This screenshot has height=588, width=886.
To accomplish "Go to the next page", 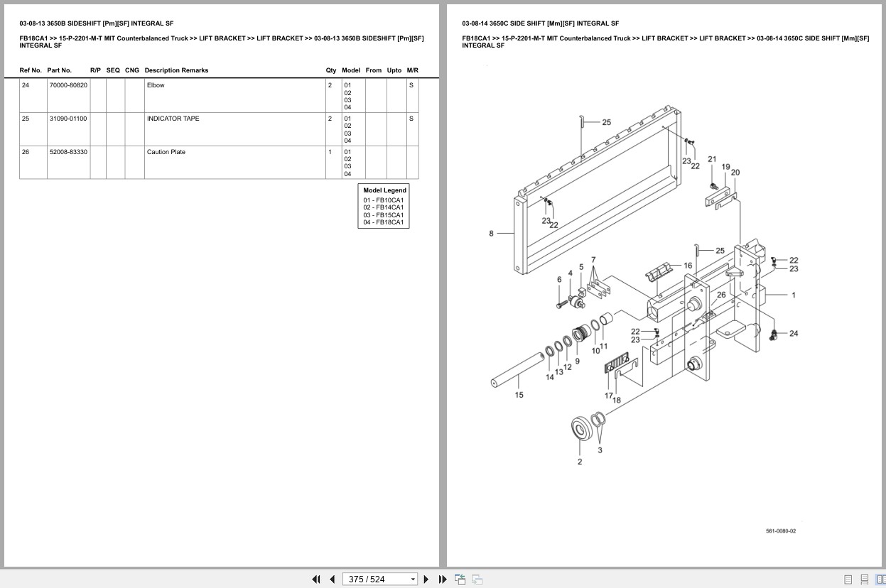I will tap(426, 579).
